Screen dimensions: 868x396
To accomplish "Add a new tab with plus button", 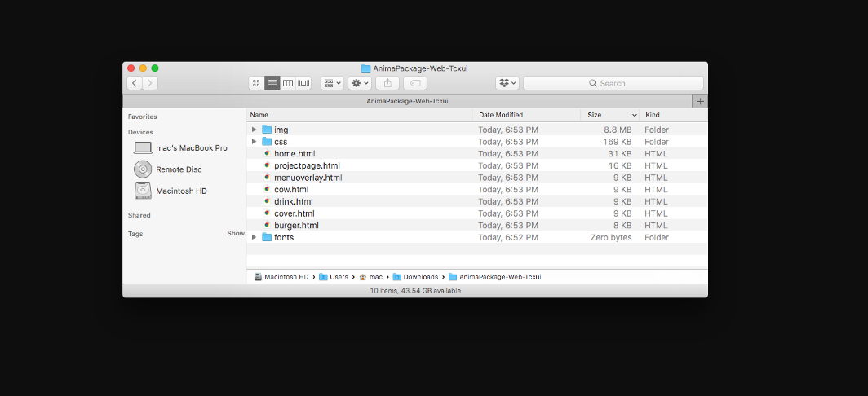I will (x=700, y=101).
